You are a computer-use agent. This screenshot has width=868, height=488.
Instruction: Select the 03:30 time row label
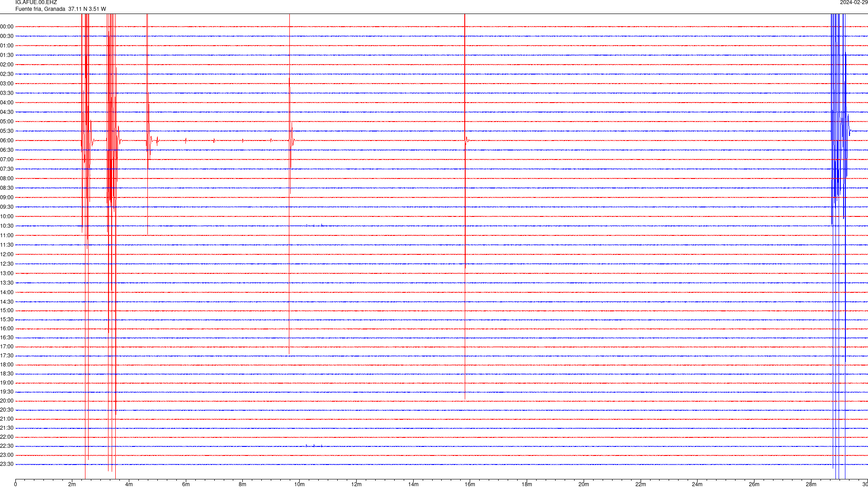pyautogui.click(x=7, y=93)
